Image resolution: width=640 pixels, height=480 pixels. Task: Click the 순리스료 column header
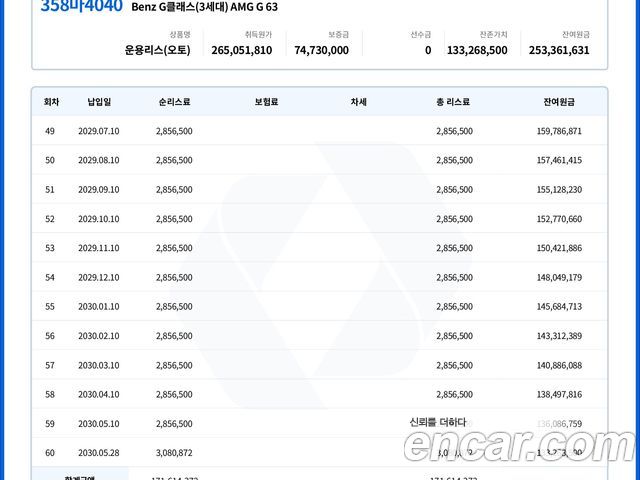(174, 102)
